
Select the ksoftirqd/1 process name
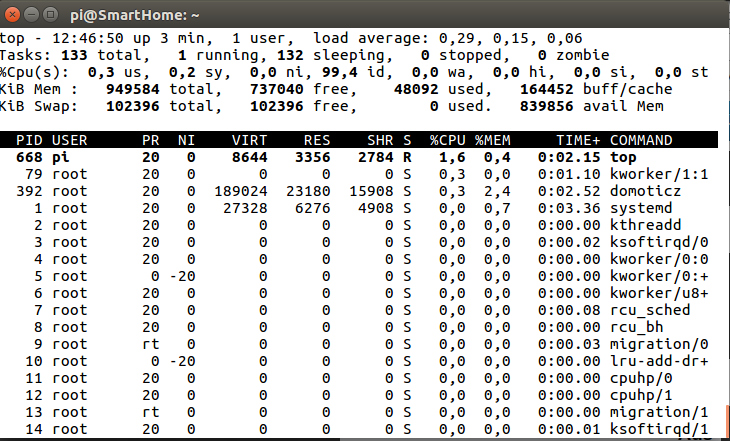659,429
